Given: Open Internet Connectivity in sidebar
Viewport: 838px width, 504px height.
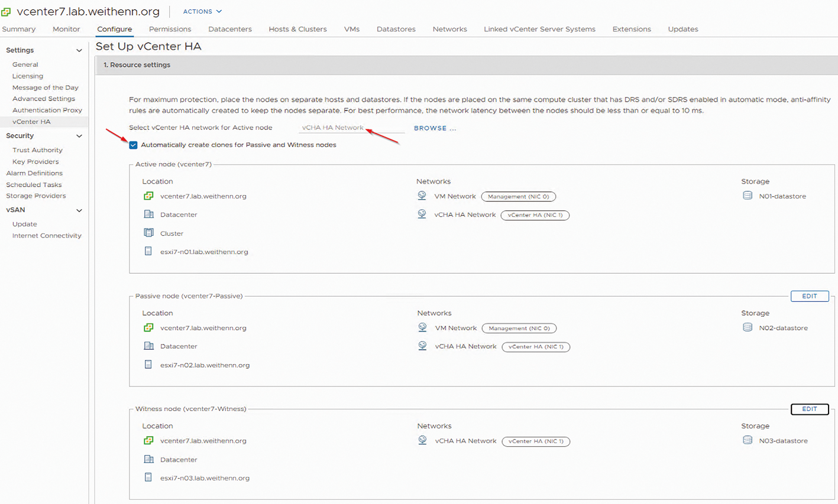Looking at the screenshot, I should coord(47,236).
